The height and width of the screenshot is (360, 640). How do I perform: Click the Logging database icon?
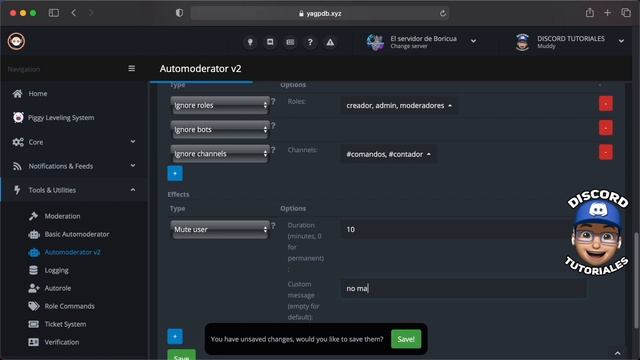point(33,270)
